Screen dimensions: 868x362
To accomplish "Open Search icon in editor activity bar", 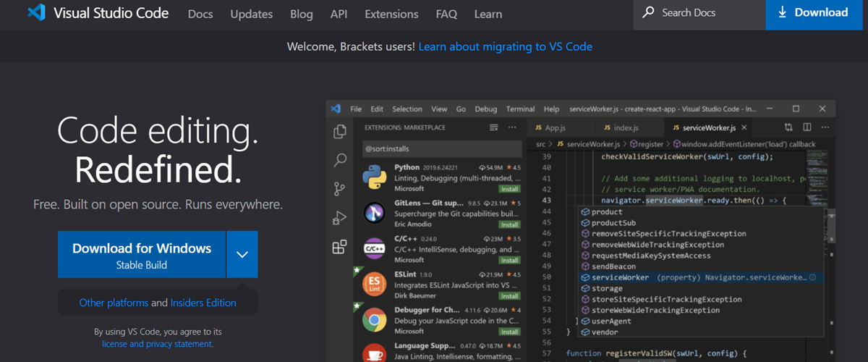I will [339, 161].
